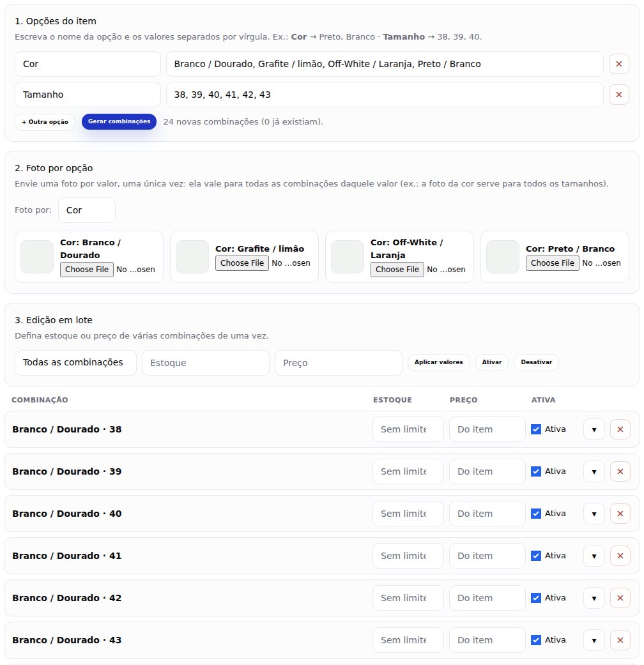This screenshot has height=665, width=644.
Task: Delete the Branco / Dourado · 42 combination
Action: 620,598
